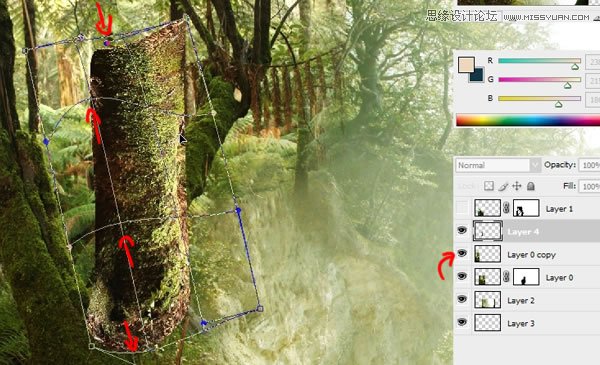Hide Layer 3 with its eye icon
The width and height of the screenshot is (600, 365).
462,322
